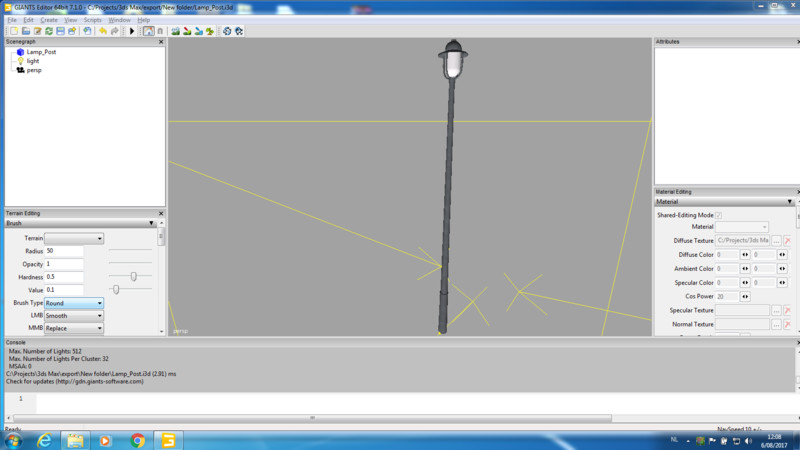The image size is (800, 450).
Task: Browse for Diffuse Texture file button
Action: pos(776,241)
